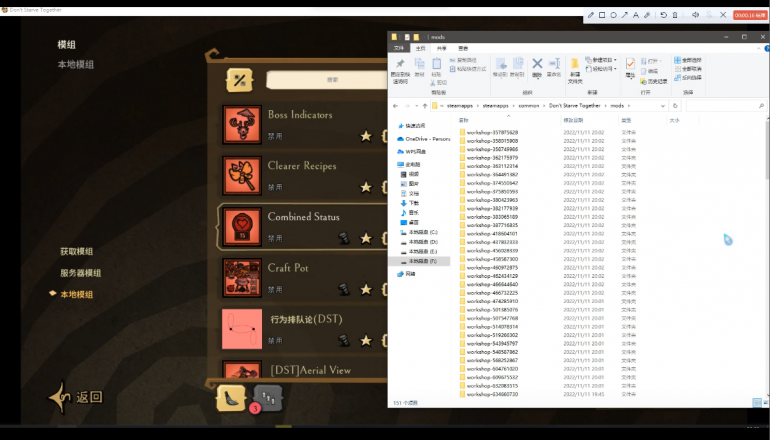Switch to server mods tab with badge 3

coord(268,398)
